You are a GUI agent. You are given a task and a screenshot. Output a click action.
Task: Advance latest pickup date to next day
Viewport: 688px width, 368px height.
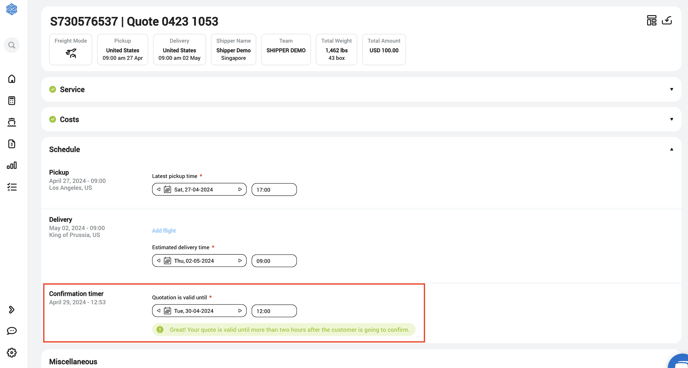pyautogui.click(x=240, y=189)
